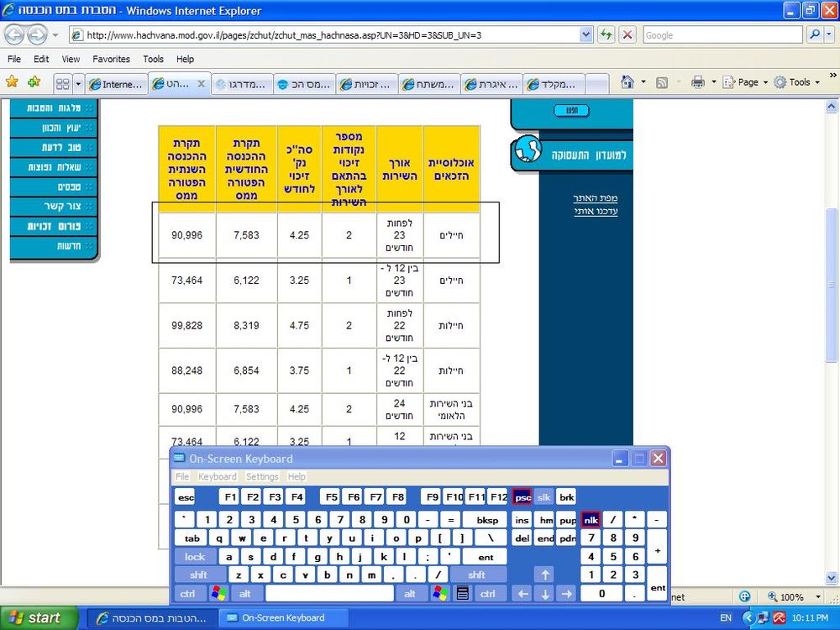Viewport: 840px width, 630px height.
Task: Open the Favorites menu
Action: [x=112, y=59]
